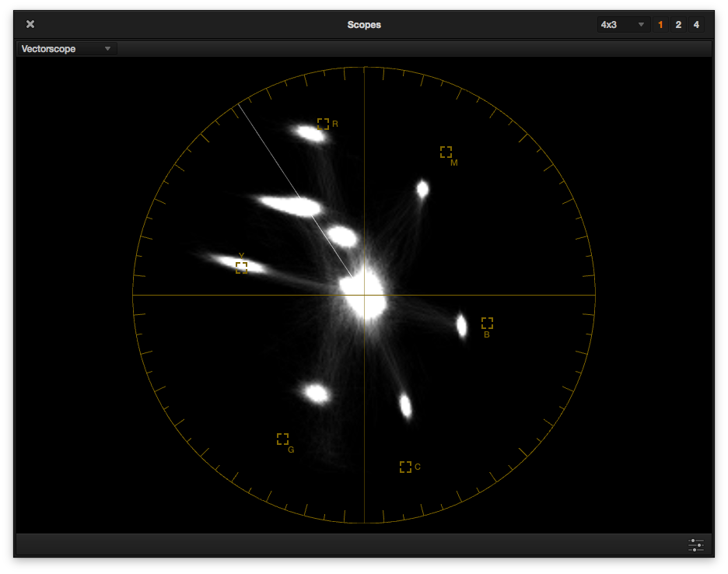Click the Scopes window title
Viewport: 728px width, 574px height.
(x=364, y=25)
